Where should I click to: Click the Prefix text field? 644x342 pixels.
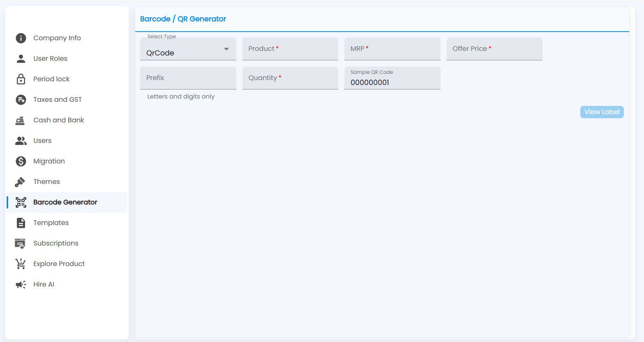click(188, 78)
